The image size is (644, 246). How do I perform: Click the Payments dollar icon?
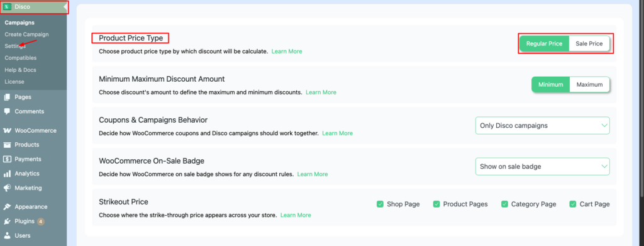click(x=7, y=159)
